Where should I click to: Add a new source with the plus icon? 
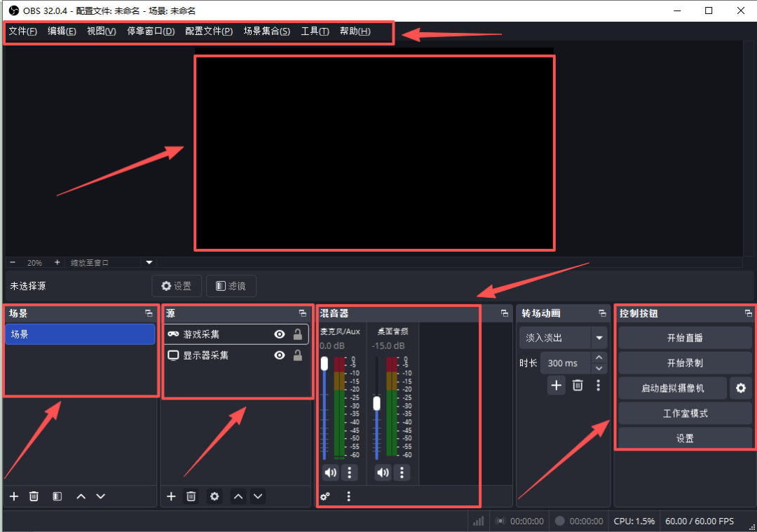[x=171, y=496]
